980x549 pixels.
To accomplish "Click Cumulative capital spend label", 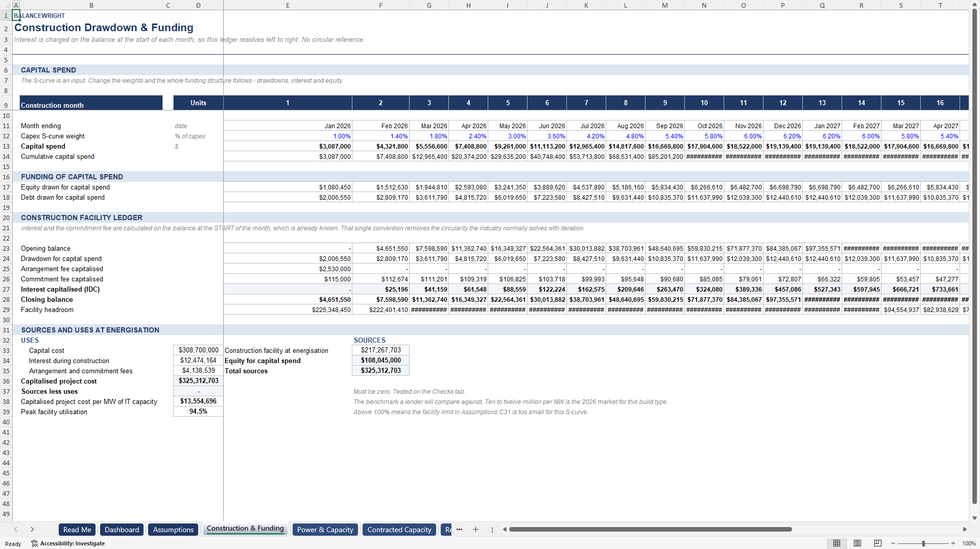I will (x=58, y=157).
